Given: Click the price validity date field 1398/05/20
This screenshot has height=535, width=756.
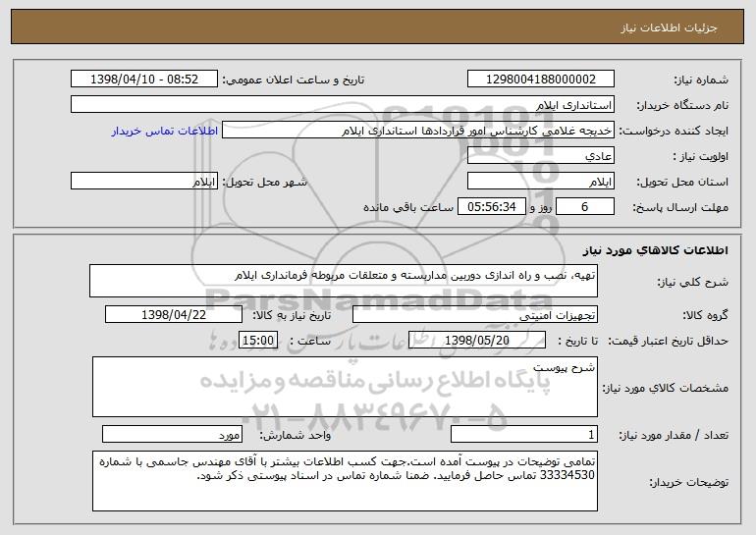Looking at the screenshot, I should (x=477, y=341).
